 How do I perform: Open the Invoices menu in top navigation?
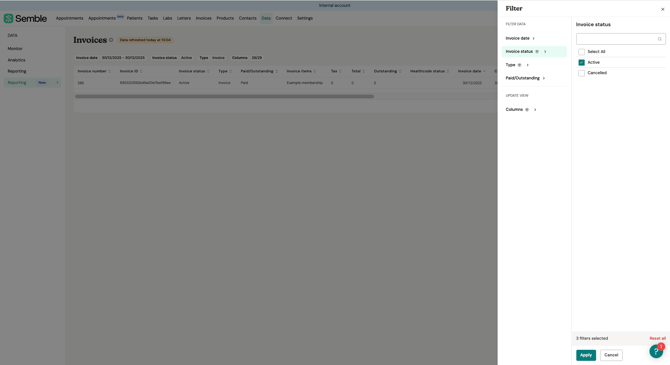[203, 18]
